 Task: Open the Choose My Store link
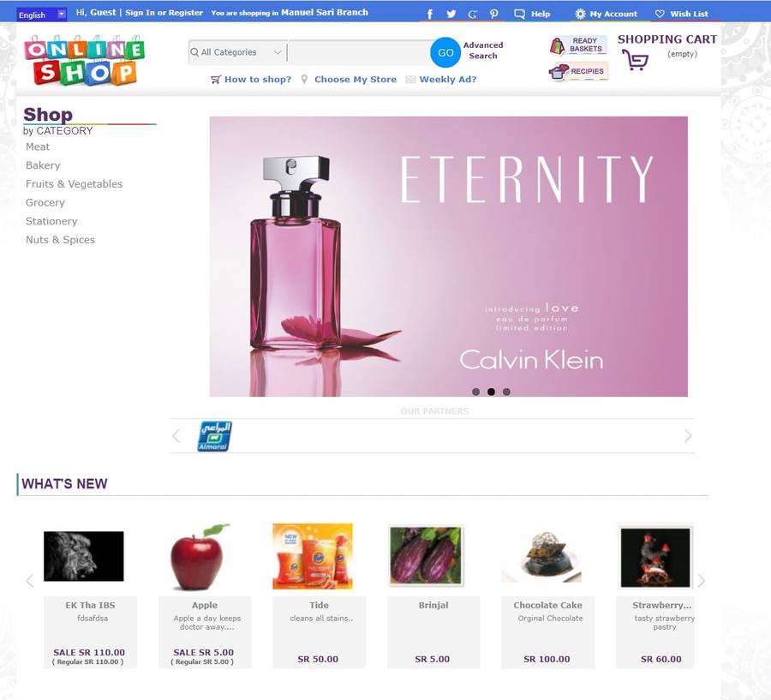click(356, 79)
